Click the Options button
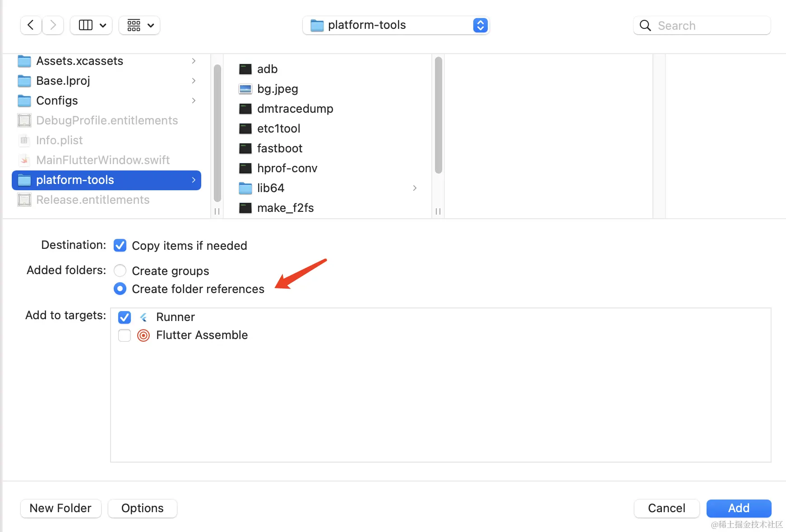786x532 pixels. click(x=143, y=508)
